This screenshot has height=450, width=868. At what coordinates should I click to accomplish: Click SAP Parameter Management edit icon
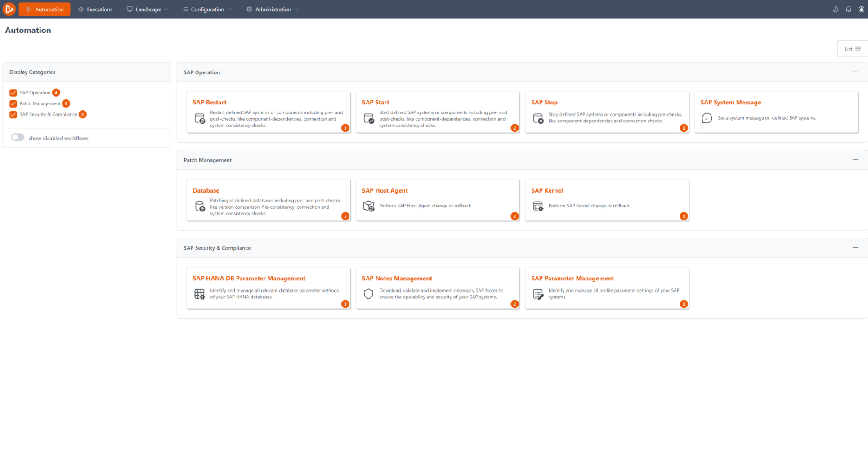(x=538, y=294)
